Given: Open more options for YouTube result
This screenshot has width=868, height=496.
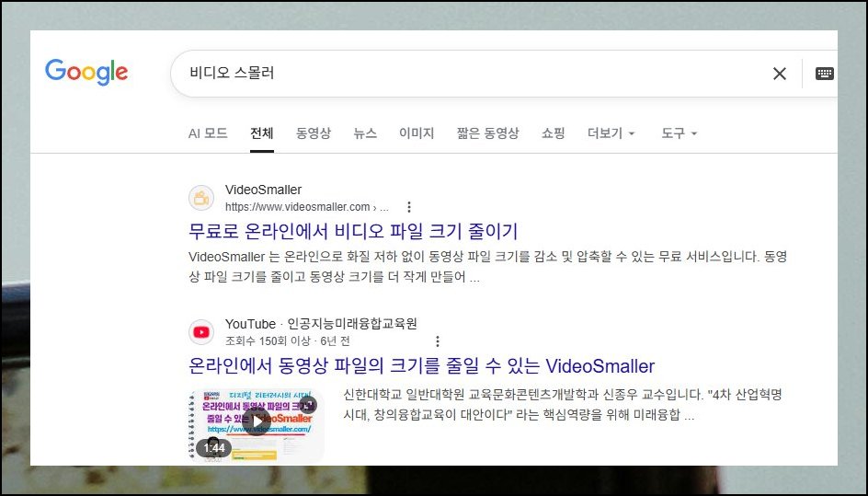Looking at the screenshot, I should (x=438, y=340).
